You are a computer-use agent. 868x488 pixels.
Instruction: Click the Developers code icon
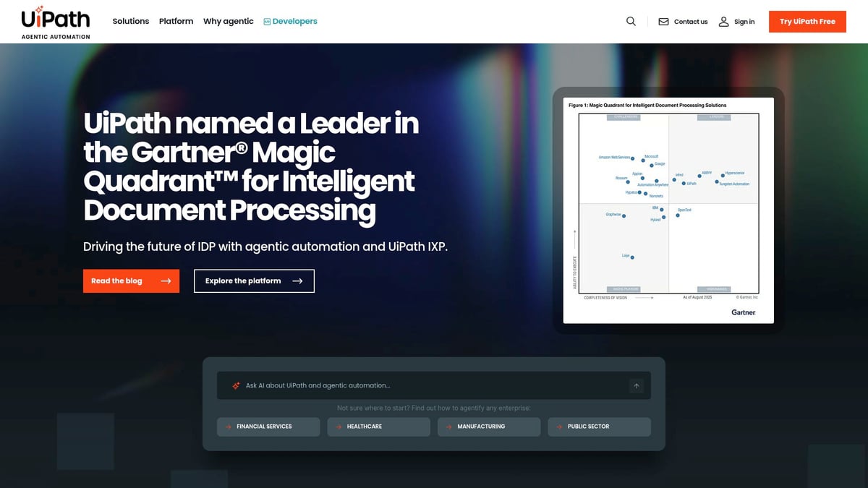click(267, 22)
